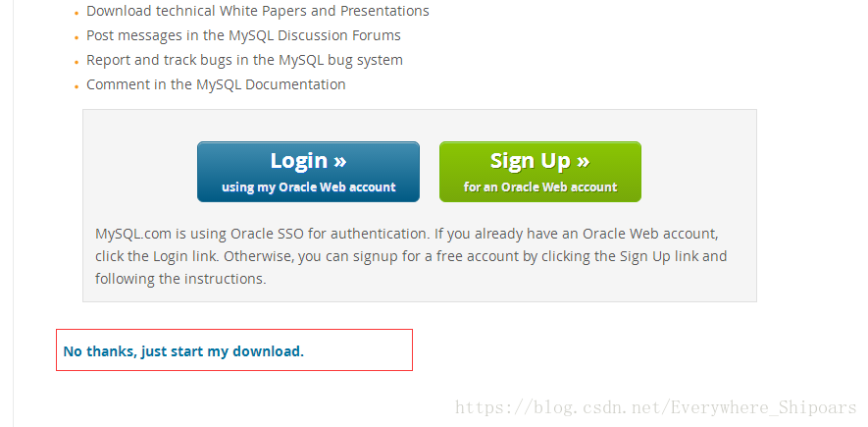
Task: Click the 'following the instructions.' text line
Action: pos(180,279)
